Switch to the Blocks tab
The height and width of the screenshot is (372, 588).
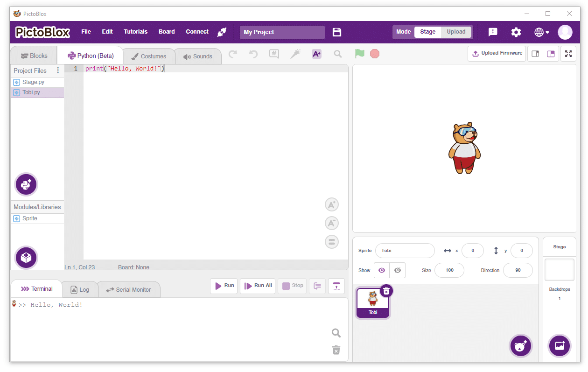coord(34,56)
